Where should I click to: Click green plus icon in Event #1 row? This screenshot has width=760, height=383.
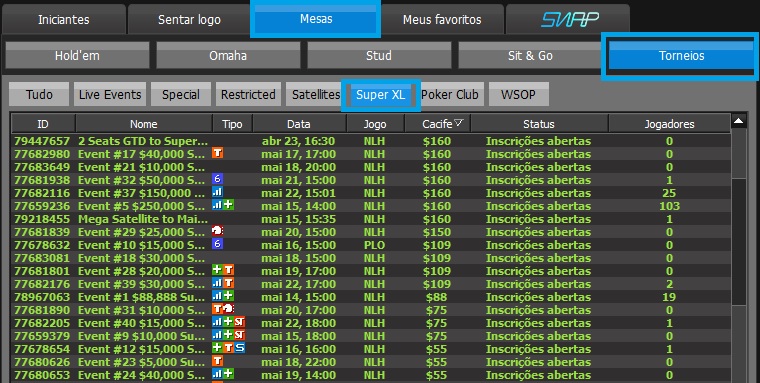(228, 296)
